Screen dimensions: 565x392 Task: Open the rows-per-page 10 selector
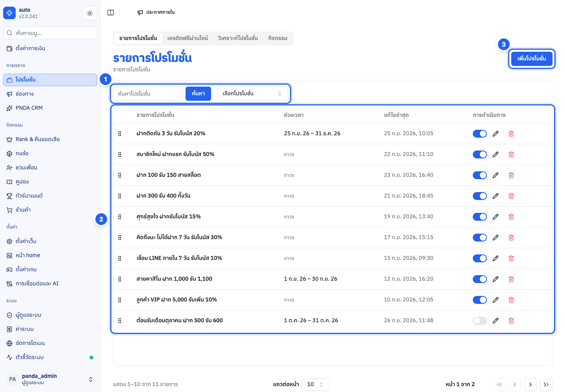click(x=315, y=385)
